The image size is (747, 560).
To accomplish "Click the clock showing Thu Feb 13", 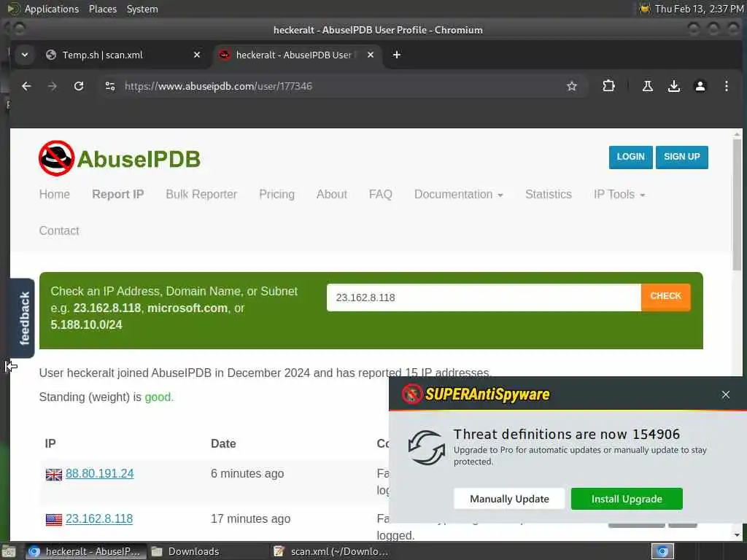I will point(699,9).
